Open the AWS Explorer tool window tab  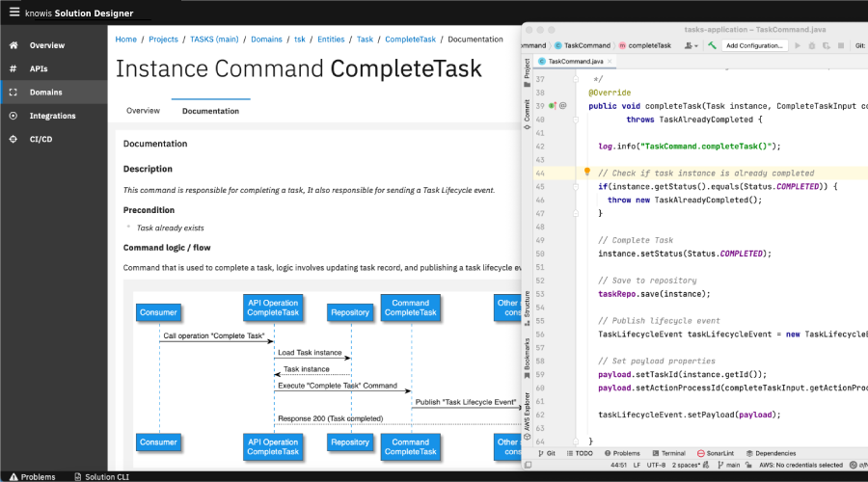(527, 415)
